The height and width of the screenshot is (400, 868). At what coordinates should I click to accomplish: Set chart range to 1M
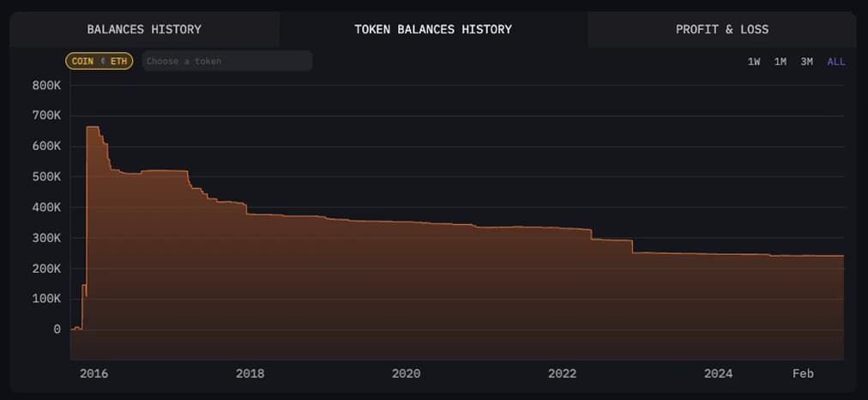[x=781, y=62]
